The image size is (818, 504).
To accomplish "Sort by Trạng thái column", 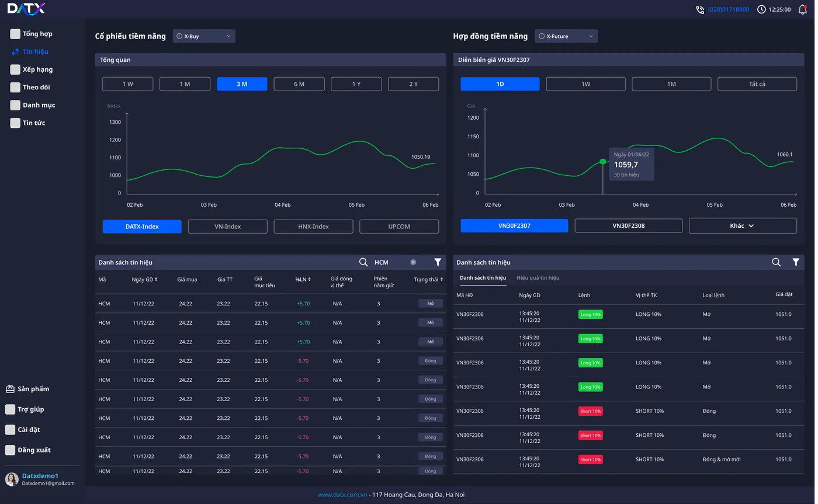I will pos(428,280).
